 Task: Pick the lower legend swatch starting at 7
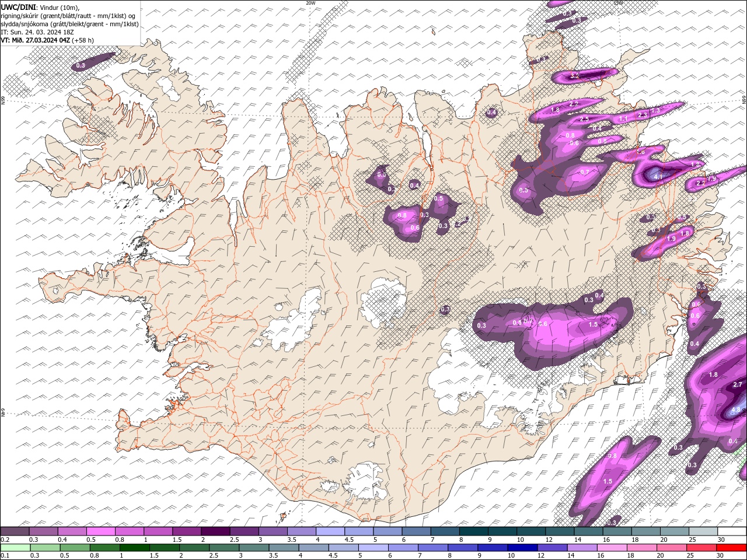tap(434, 548)
